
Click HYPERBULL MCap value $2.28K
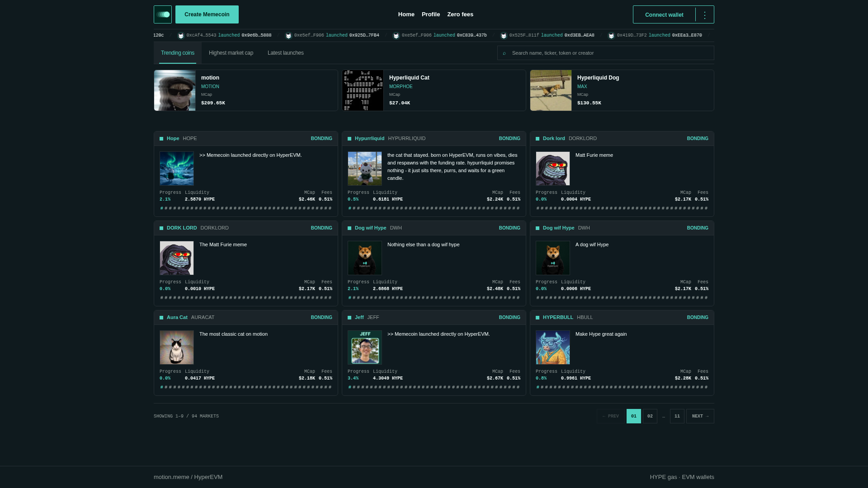(683, 379)
